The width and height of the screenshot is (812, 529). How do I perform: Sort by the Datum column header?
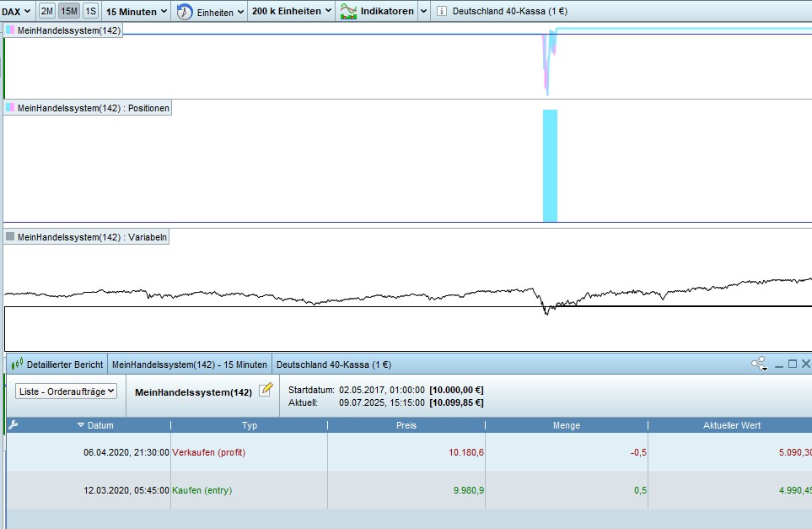click(95, 425)
